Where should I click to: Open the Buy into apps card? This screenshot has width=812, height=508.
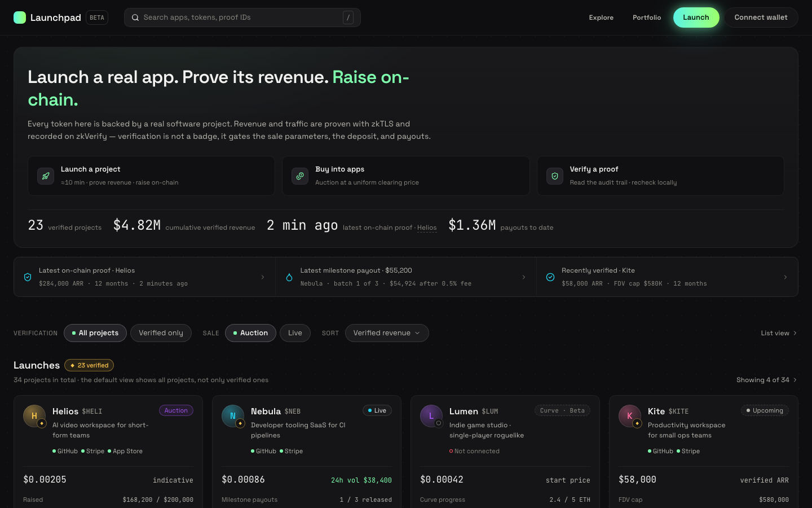pos(406,176)
